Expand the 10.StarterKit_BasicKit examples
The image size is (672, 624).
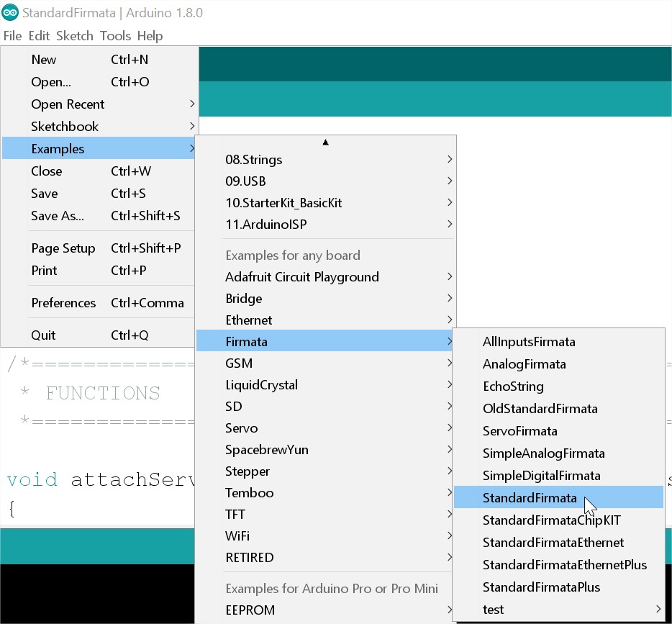(x=325, y=203)
